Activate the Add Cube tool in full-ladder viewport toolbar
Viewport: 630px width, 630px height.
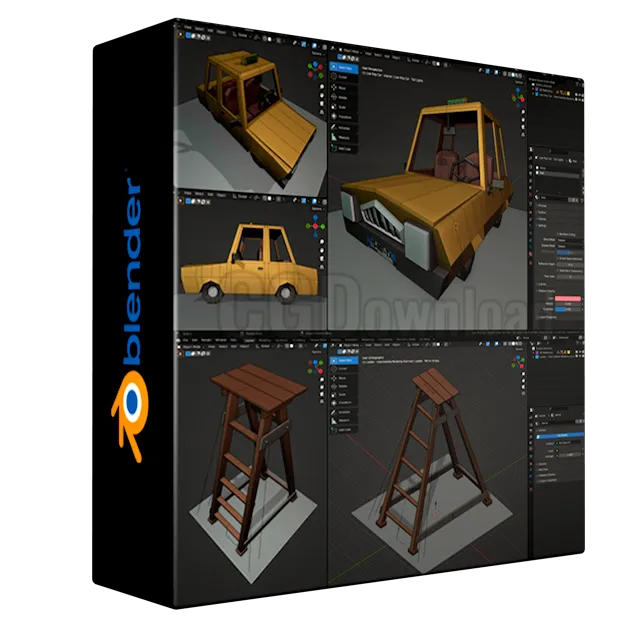(x=343, y=430)
